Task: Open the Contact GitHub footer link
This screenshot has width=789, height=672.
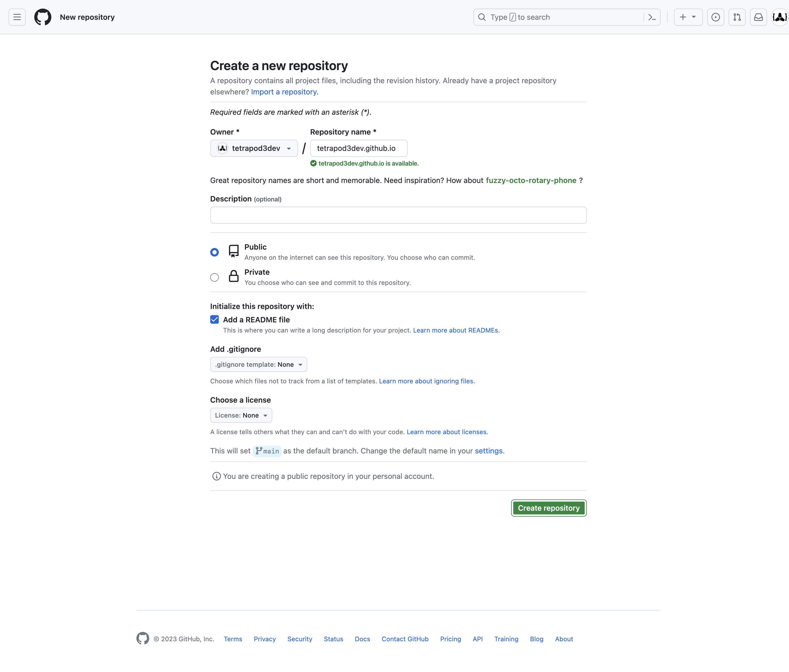Action: tap(405, 639)
